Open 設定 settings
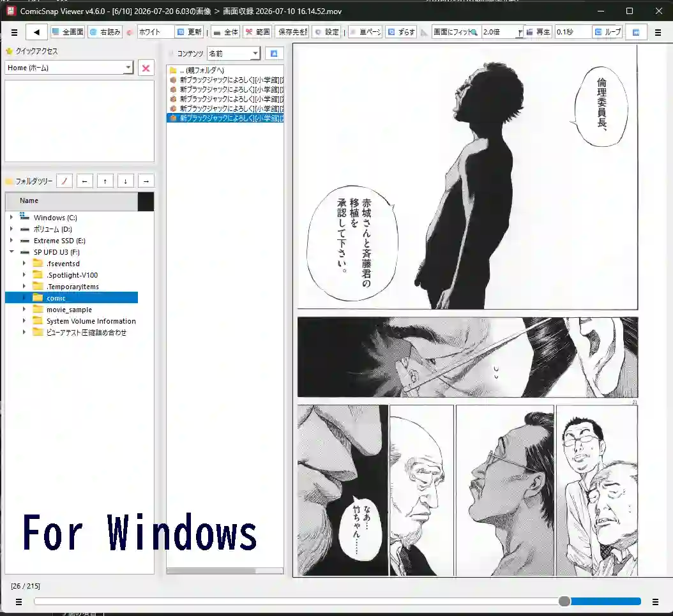 [326, 32]
